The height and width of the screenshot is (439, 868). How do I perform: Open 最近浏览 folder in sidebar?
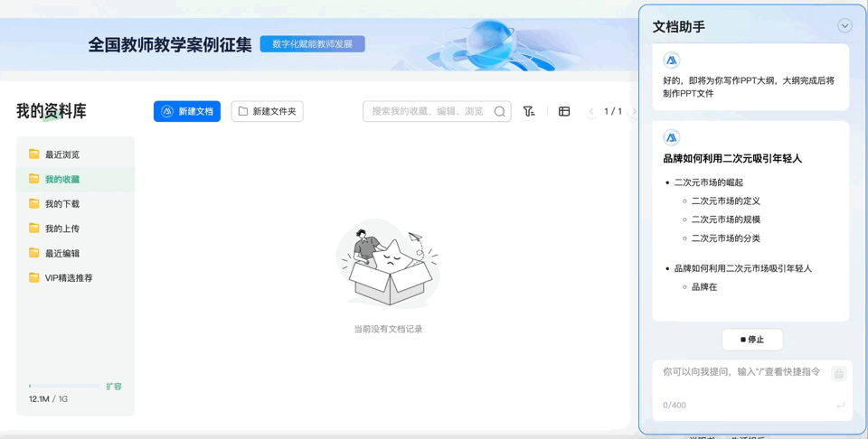(x=75, y=154)
